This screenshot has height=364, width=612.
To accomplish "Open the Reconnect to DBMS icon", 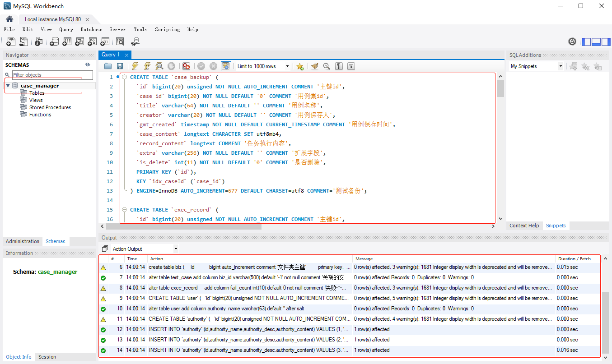I will click(x=135, y=42).
